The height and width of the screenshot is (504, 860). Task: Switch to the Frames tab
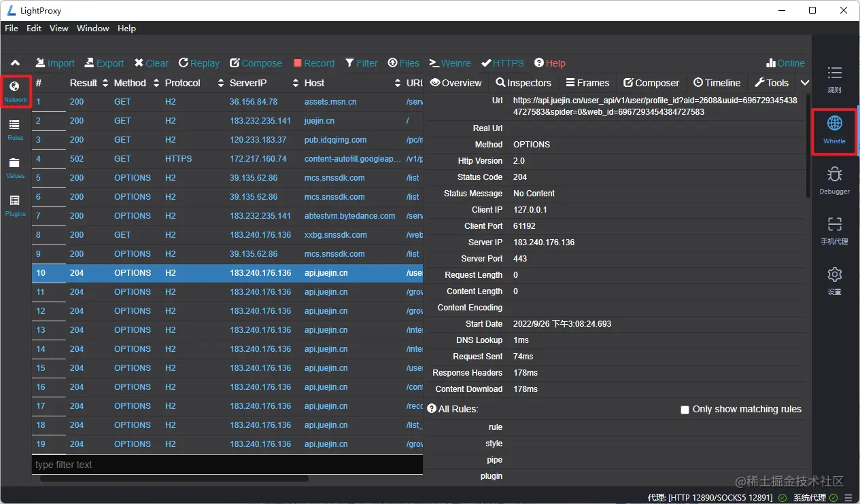coord(587,83)
